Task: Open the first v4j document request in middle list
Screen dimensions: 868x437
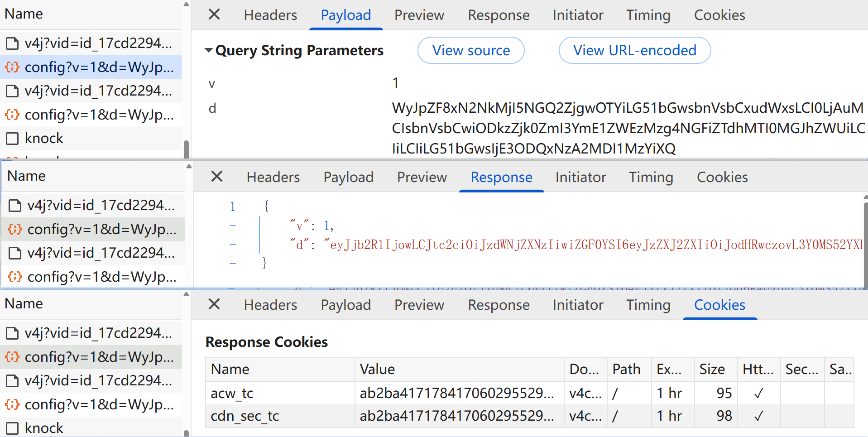Action: point(94,205)
